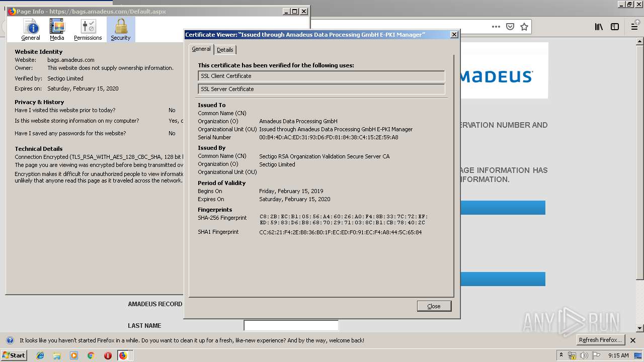Open Opera icon in taskbar
Screen dimensions: 644x362
108,355
